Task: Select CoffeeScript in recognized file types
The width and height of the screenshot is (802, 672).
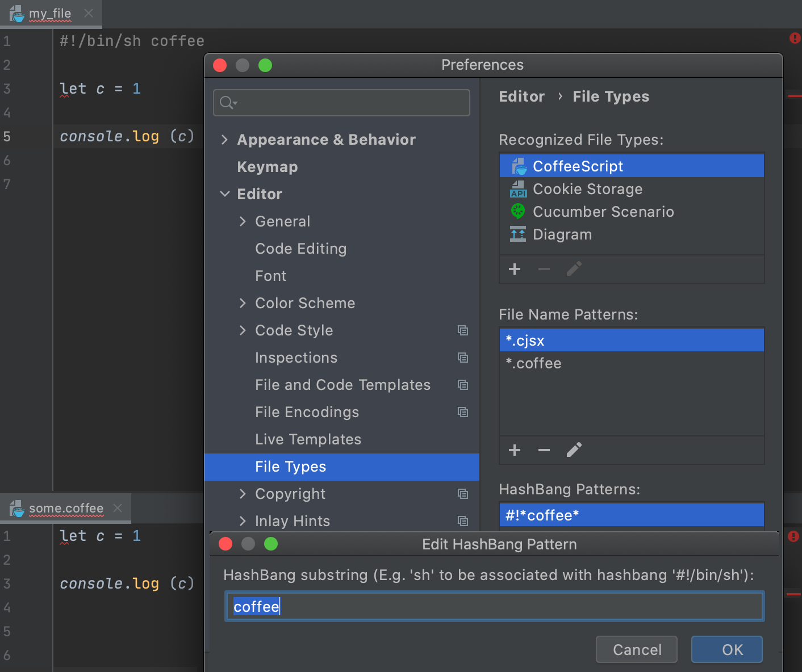Action: [632, 166]
